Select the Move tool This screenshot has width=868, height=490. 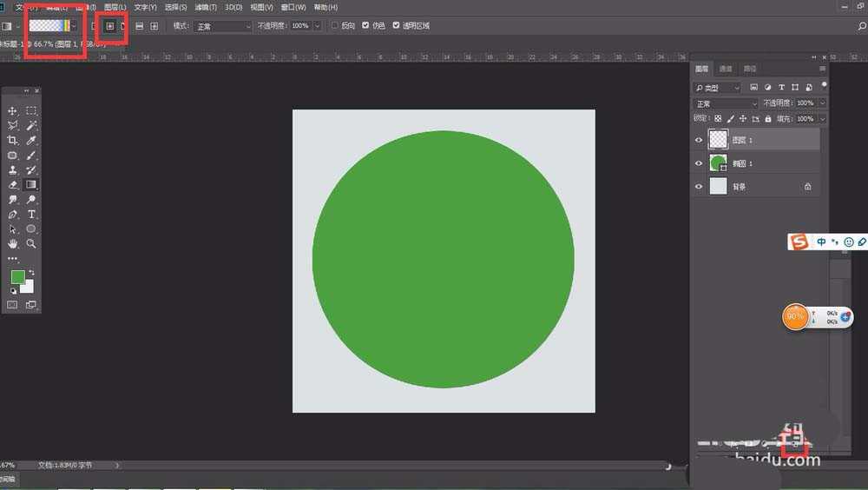point(12,111)
